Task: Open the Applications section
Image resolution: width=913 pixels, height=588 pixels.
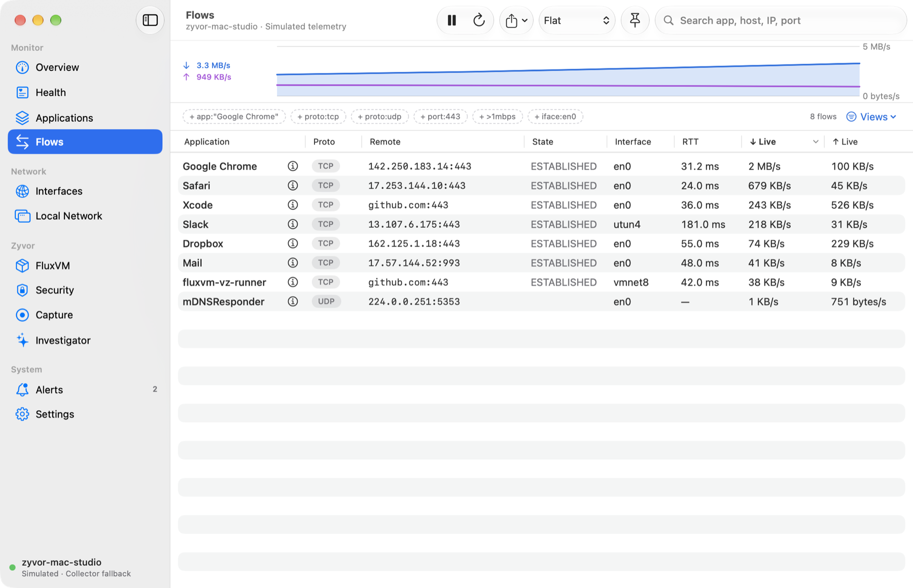Action: [x=85, y=118]
